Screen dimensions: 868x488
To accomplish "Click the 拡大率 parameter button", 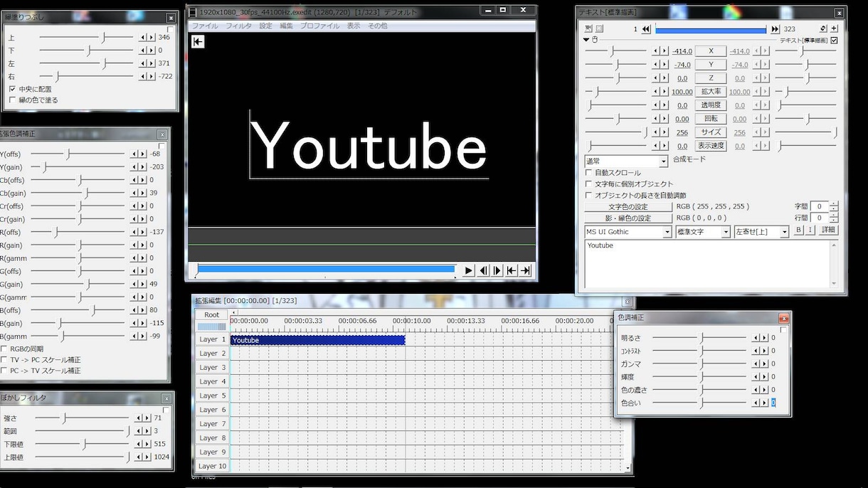I will (711, 92).
